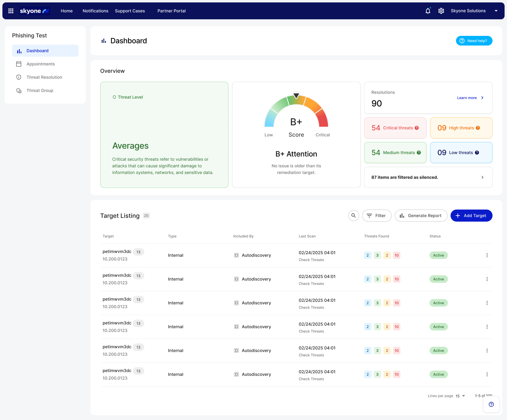Open three-dot menu for first target row
Image resolution: width=507 pixels, height=420 pixels.
coord(487,255)
